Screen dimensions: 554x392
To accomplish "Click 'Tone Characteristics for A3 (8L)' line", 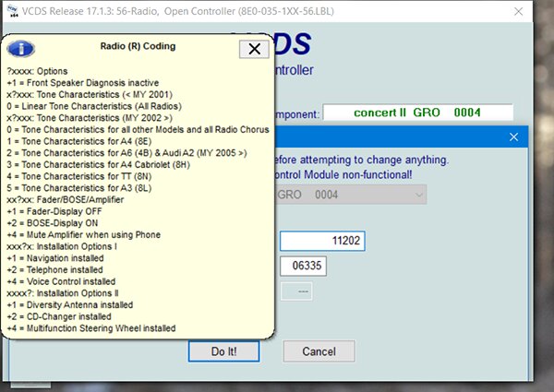I will [x=79, y=188].
